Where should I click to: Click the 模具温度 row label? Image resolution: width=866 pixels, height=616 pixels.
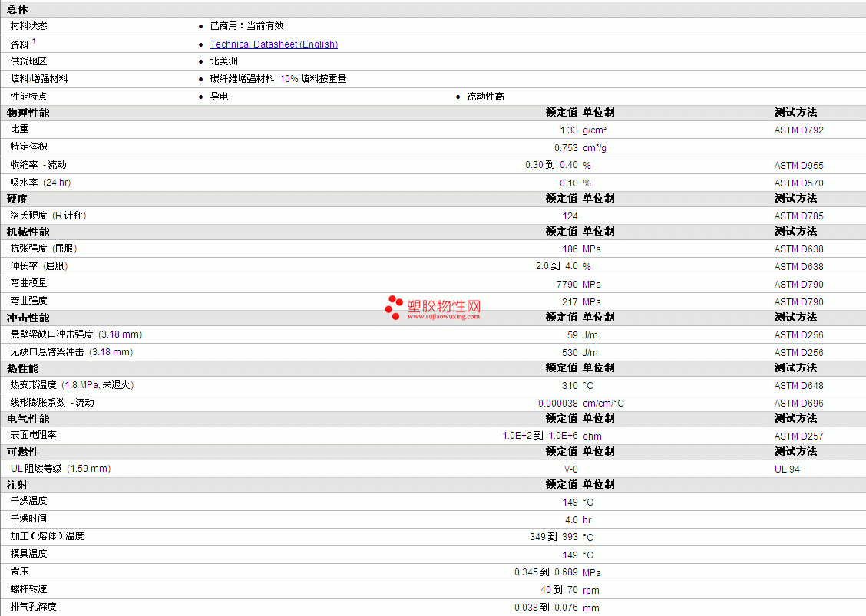point(28,554)
